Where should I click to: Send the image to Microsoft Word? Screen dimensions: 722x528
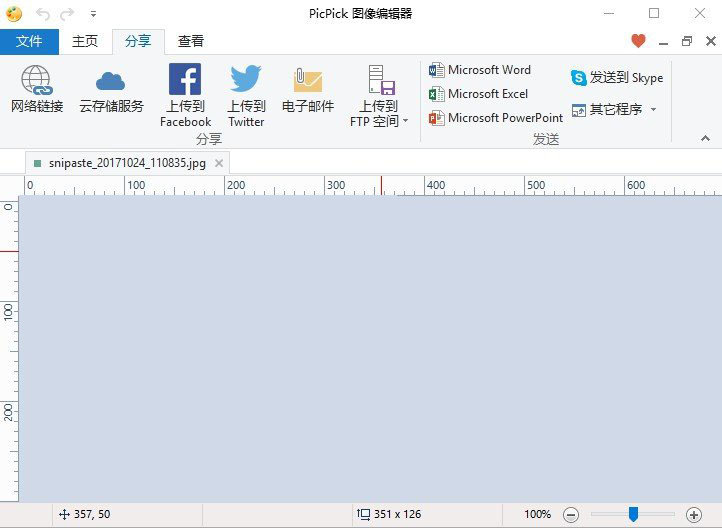point(480,70)
